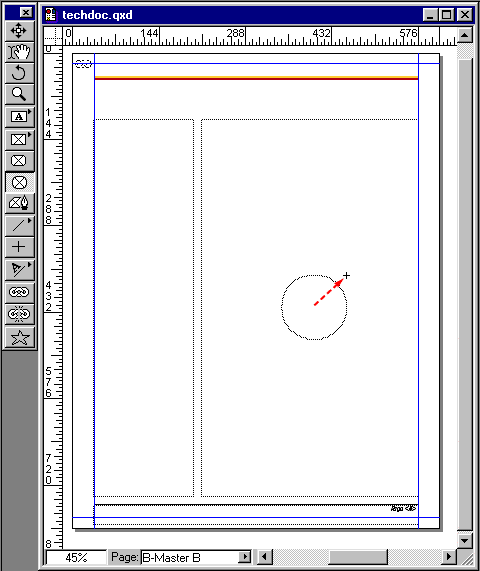Activate the Unlinking tool
Screen dimensions: 480x571
coord(20,314)
